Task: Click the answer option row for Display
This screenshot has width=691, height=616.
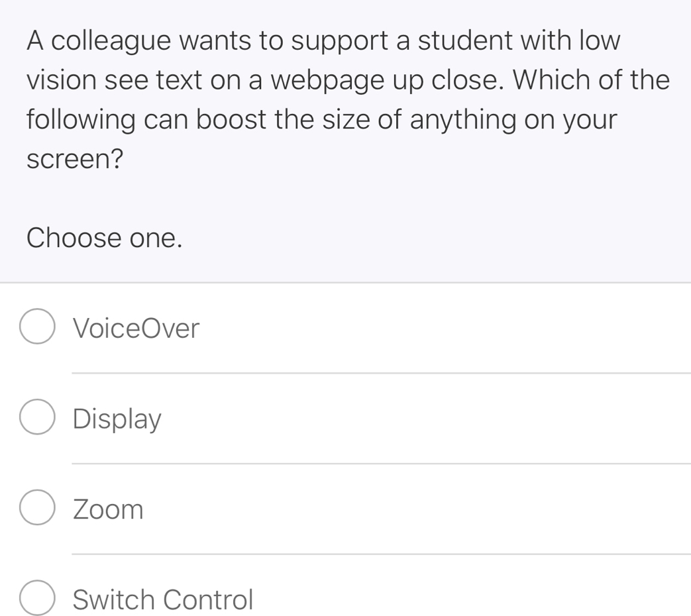Action: (265, 418)
